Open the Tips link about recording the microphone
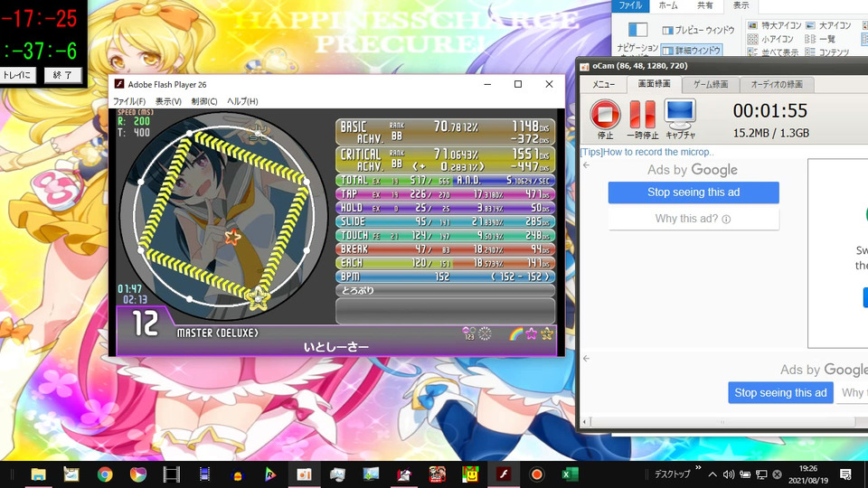Image resolution: width=868 pixels, height=488 pixels. 647,152
